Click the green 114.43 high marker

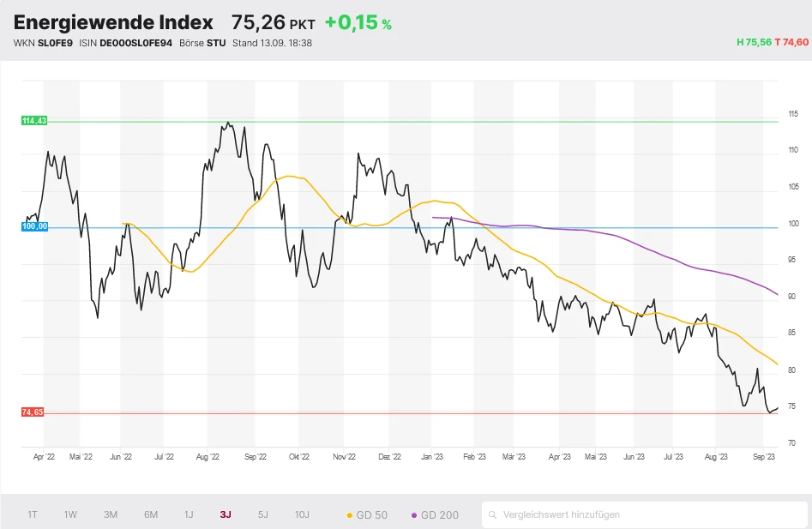tap(34, 122)
